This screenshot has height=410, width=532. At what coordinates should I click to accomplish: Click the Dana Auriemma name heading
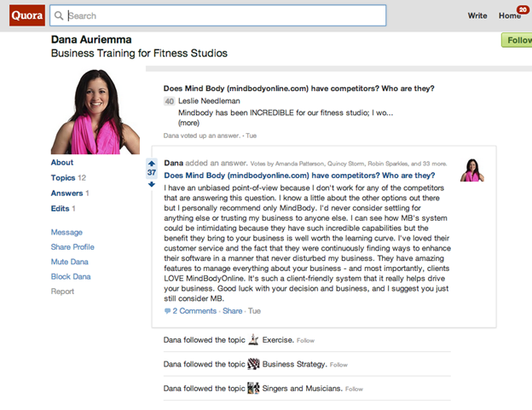point(91,40)
